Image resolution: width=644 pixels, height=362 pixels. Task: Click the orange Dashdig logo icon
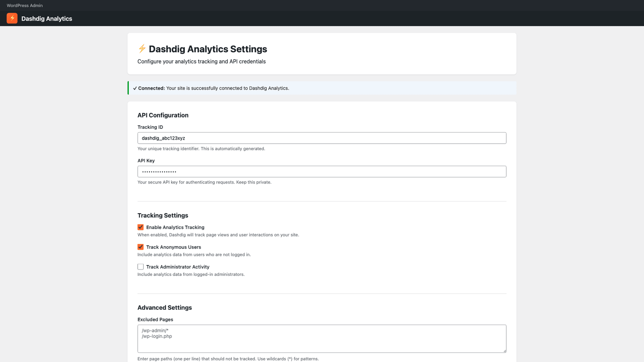[12, 18]
